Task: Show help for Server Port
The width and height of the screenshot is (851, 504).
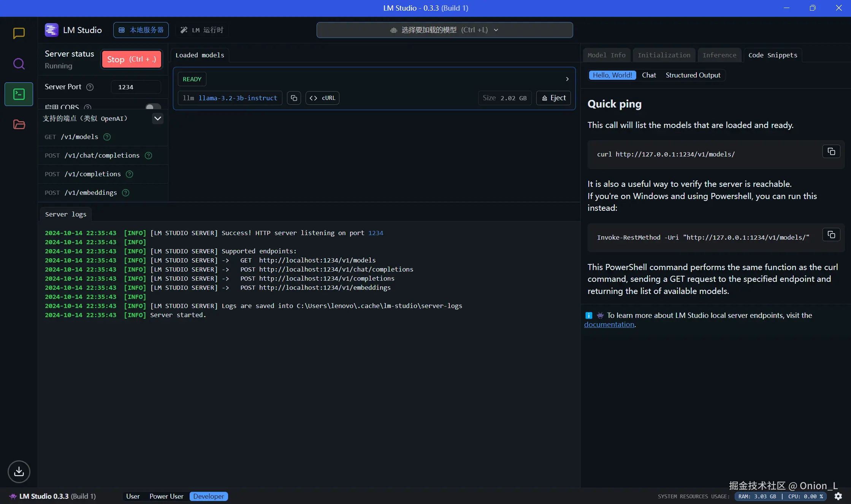Action: pos(90,87)
